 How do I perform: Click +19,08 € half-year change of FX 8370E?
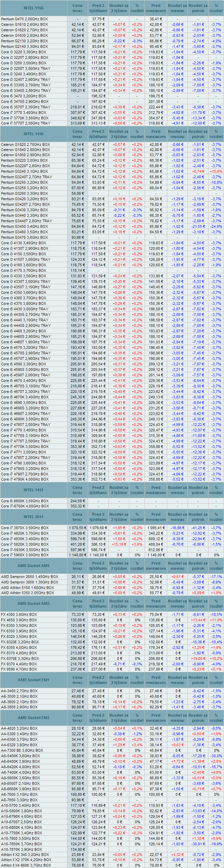pos(198,658)
